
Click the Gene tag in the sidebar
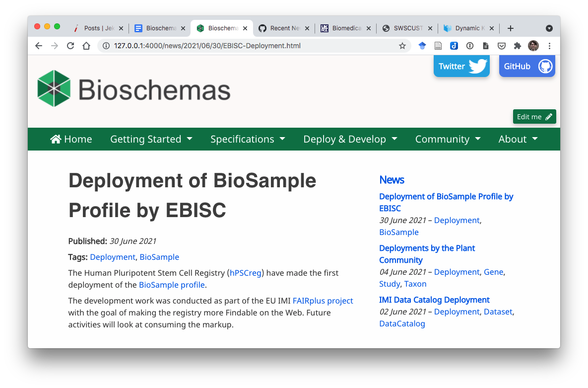494,272
